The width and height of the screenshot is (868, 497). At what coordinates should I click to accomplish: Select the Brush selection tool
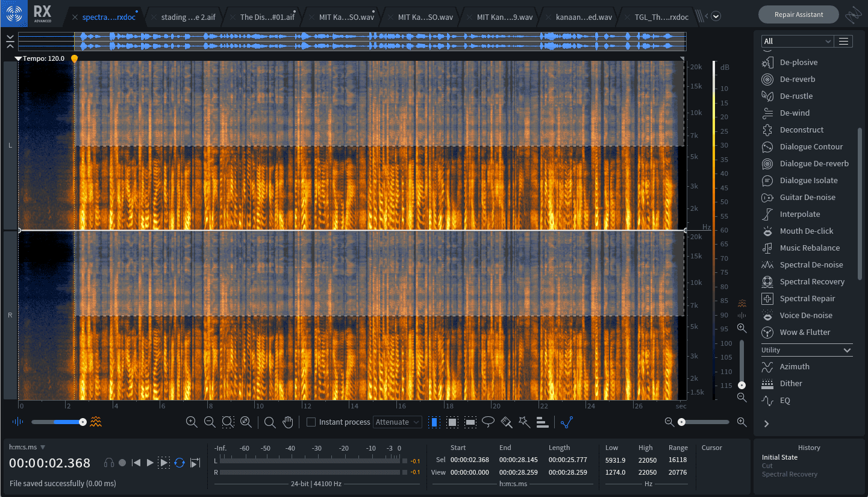507,422
